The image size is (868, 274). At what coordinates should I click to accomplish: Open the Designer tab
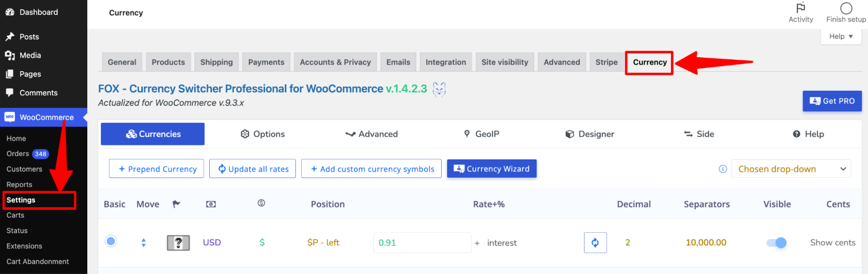coord(590,134)
